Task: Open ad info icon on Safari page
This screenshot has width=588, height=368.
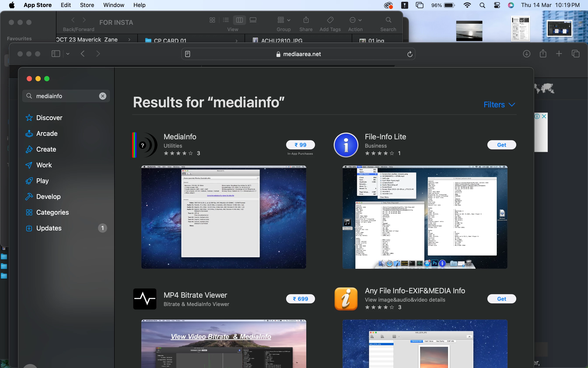Action: (537, 116)
